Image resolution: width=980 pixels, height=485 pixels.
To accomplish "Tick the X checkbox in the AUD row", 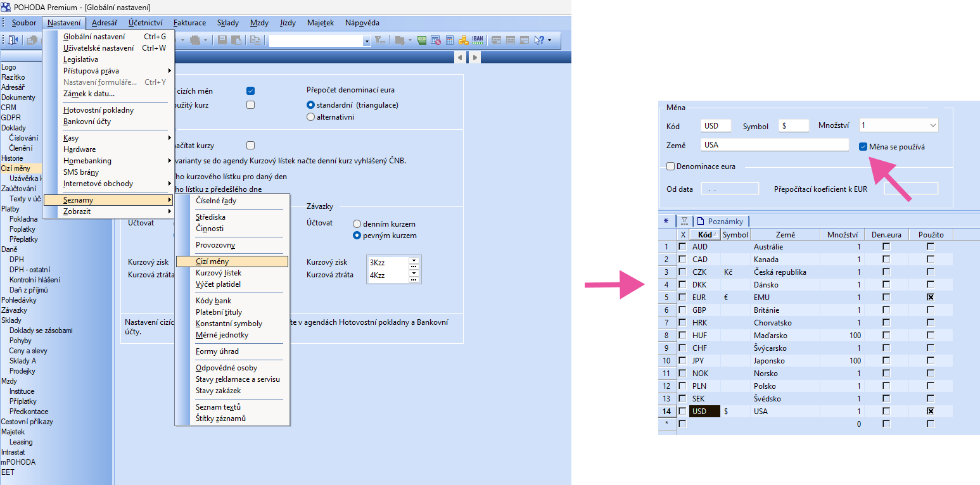I will (x=682, y=246).
